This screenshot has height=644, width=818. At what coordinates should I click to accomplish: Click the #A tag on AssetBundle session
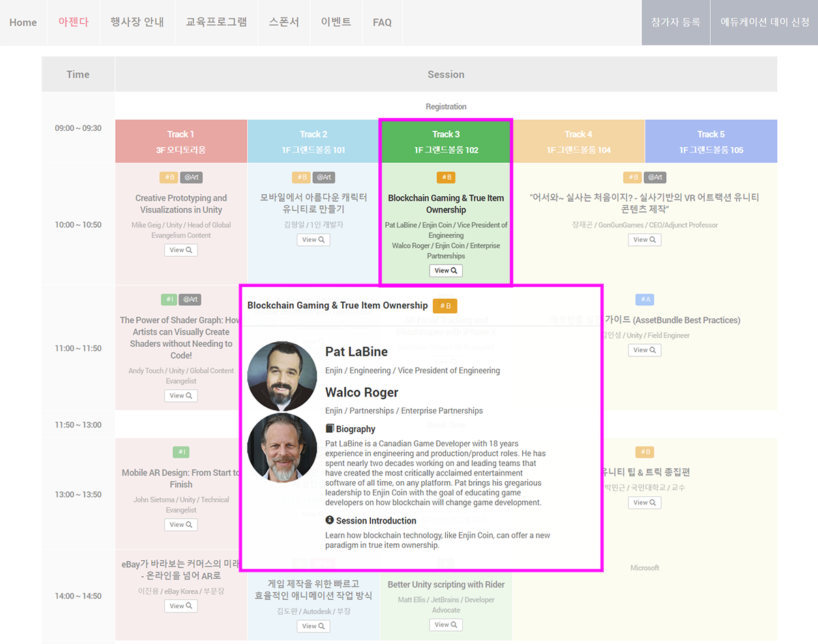coord(645,300)
